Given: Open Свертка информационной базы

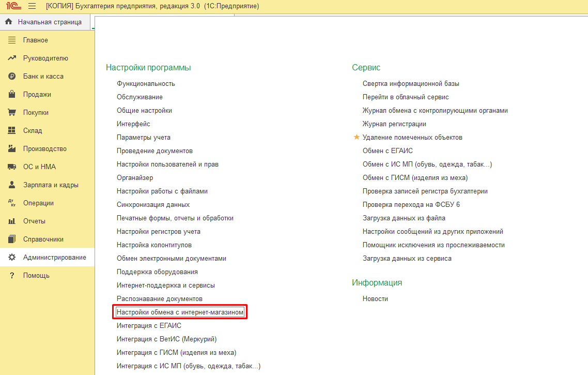Looking at the screenshot, I should tap(411, 84).
